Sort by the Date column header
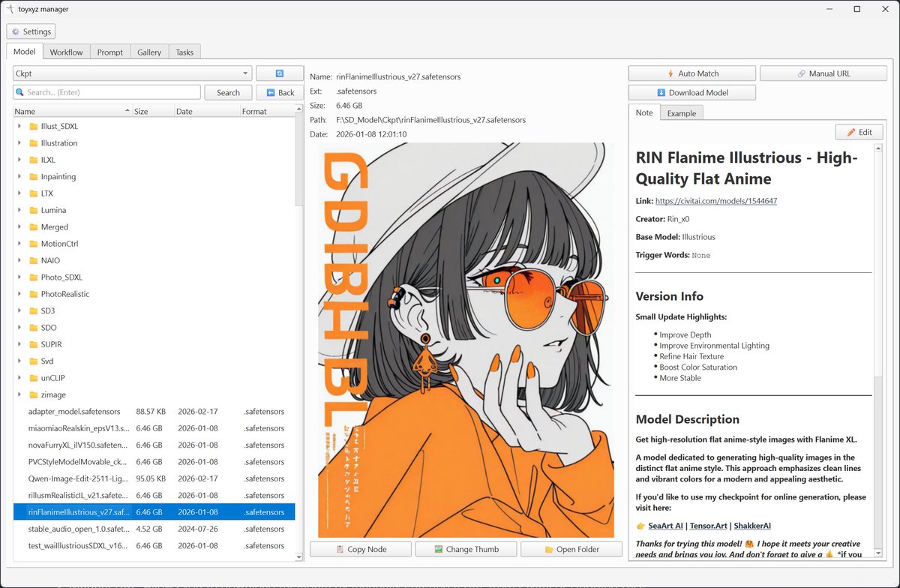The image size is (900, 588). [206, 111]
